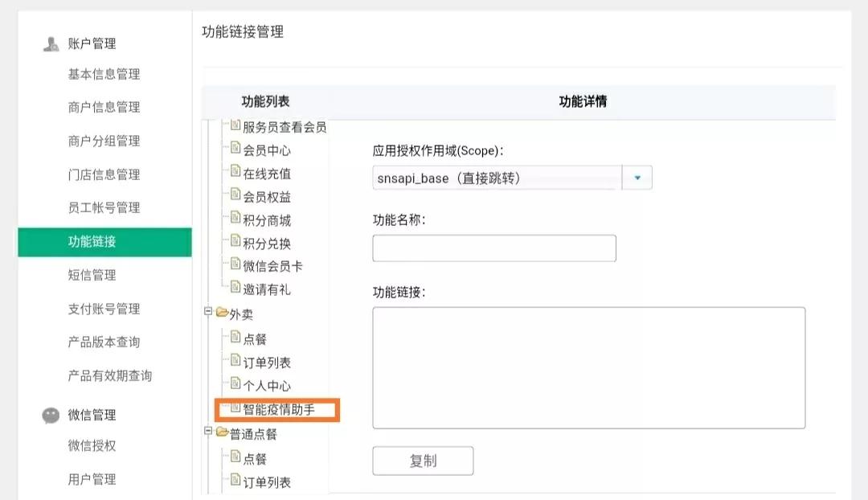Click page icon beside 外卖 订单列表

click(235, 360)
